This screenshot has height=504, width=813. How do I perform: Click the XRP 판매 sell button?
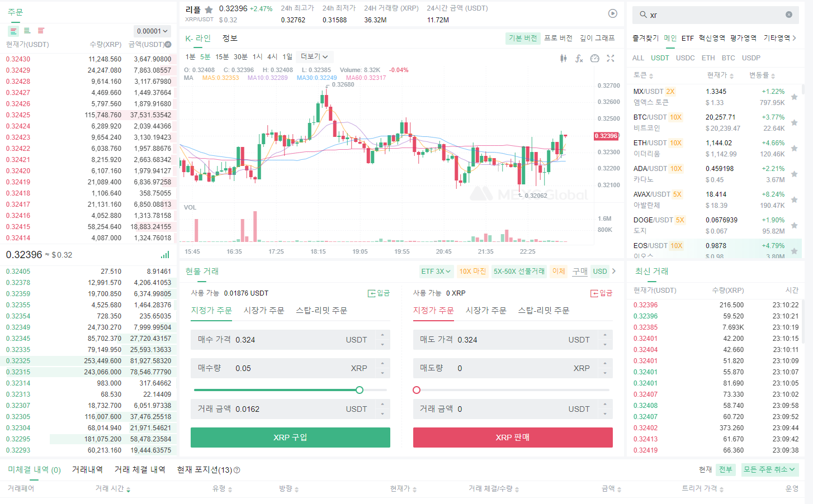click(513, 438)
